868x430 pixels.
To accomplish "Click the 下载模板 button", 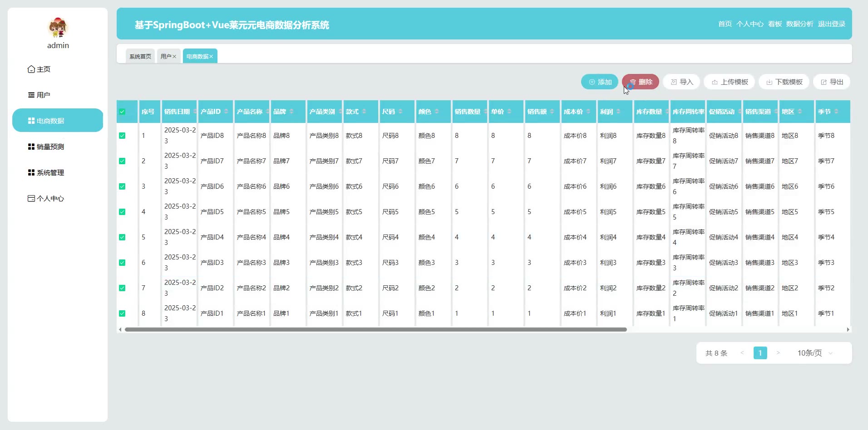I will pyautogui.click(x=784, y=82).
